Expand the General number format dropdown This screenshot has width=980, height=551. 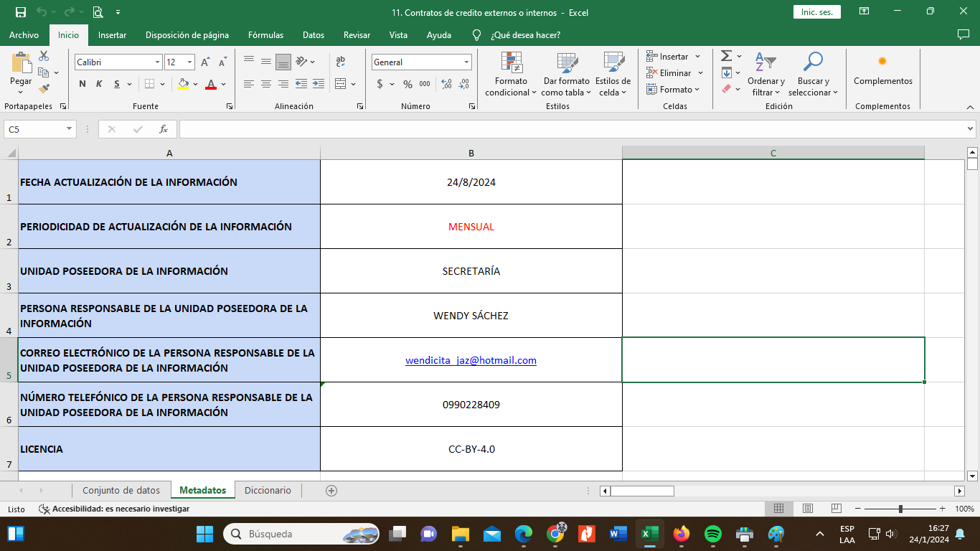[x=466, y=62]
